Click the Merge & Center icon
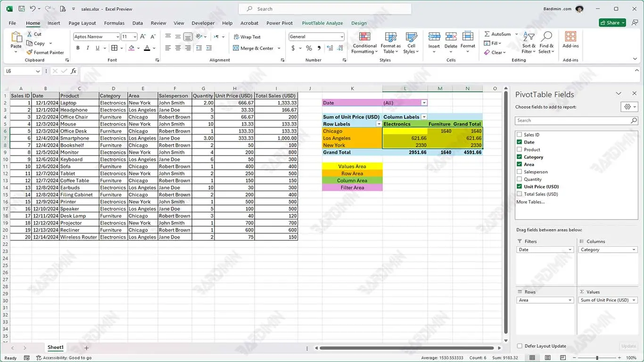Viewport: 644px width, 362px height. click(x=236, y=48)
